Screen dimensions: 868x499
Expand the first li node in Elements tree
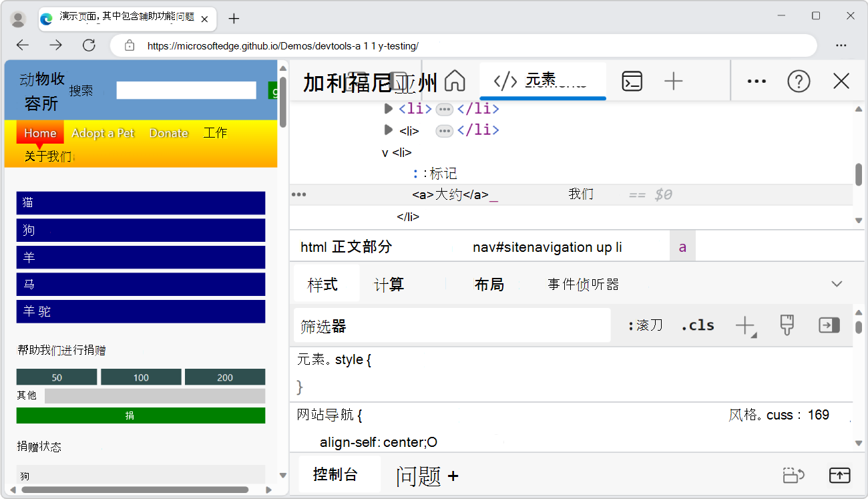[389, 109]
